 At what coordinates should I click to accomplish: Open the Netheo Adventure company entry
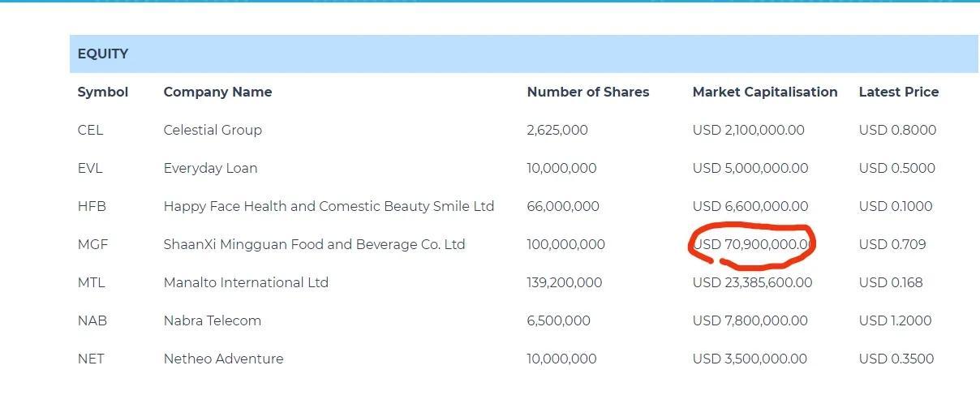223,359
